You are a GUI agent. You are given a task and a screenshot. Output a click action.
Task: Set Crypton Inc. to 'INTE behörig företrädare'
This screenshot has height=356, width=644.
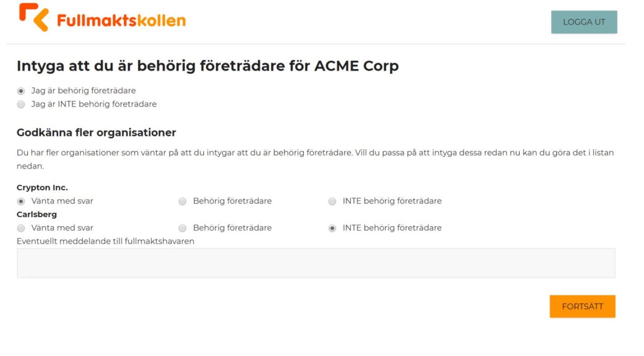(x=332, y=201)
